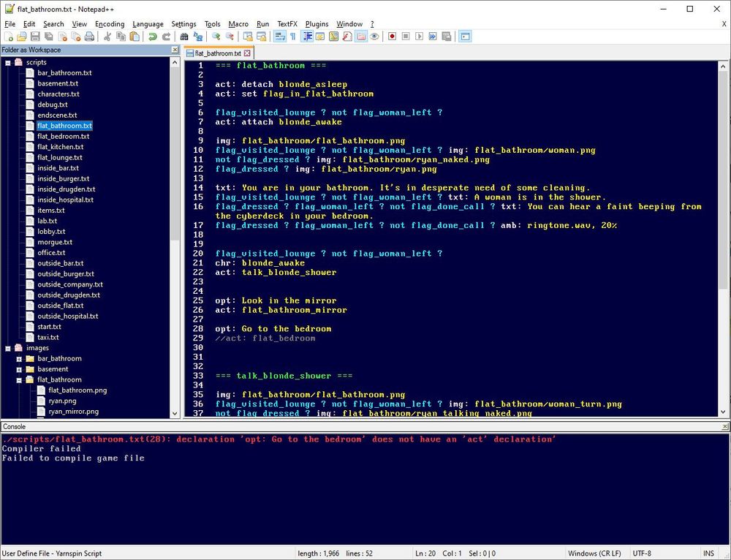
Task: Expand the basement image folder
Action: coord(19,369)
